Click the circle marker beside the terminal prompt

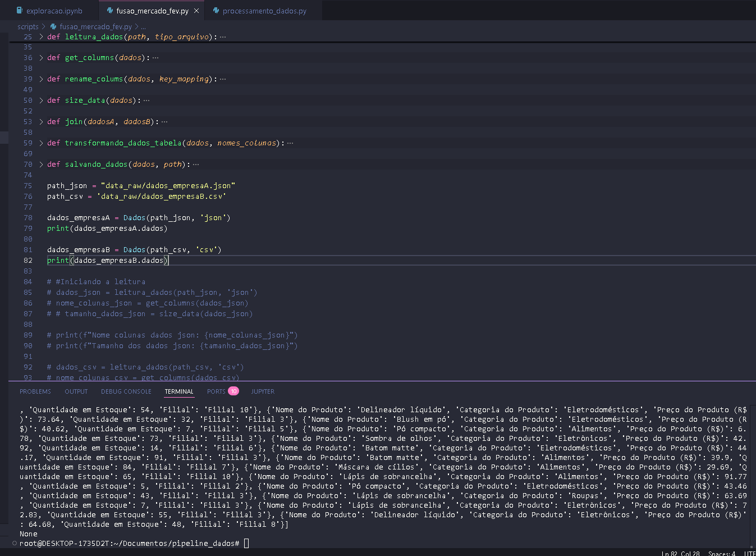(x=15, y=543)
